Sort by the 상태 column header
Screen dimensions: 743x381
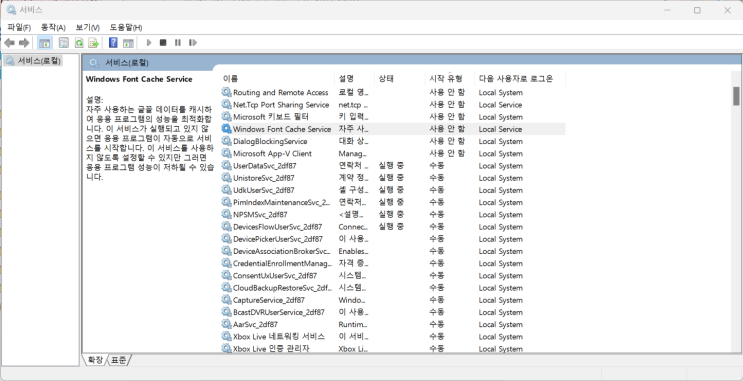(400, 79)
